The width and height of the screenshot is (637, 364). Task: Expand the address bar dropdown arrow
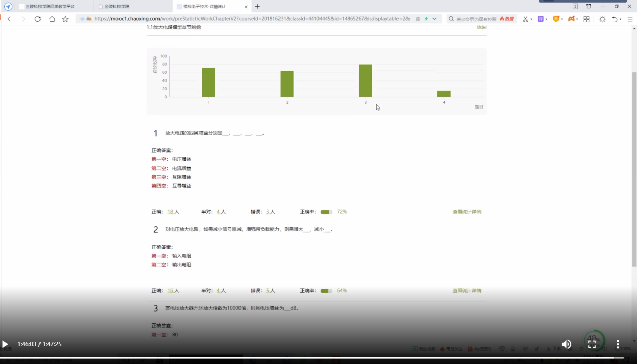pyautogui.click(x=434, y=19)
